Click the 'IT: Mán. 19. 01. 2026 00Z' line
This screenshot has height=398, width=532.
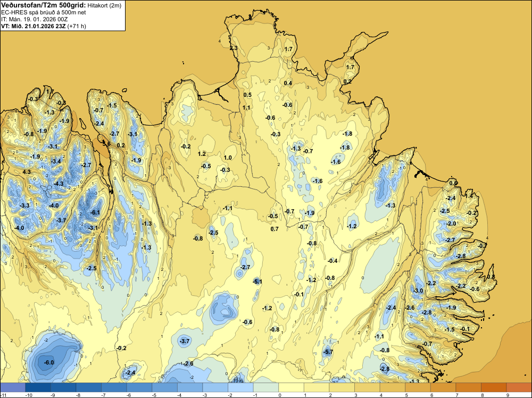(34, 19)
